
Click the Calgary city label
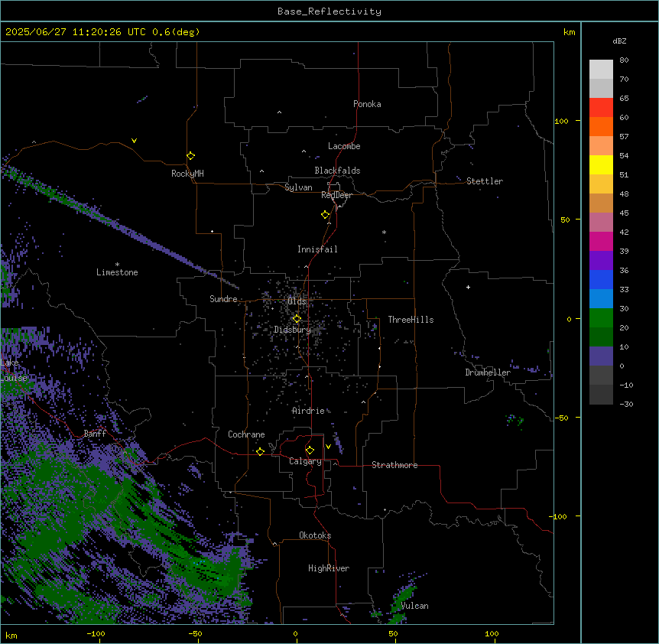tap(305, 461)
